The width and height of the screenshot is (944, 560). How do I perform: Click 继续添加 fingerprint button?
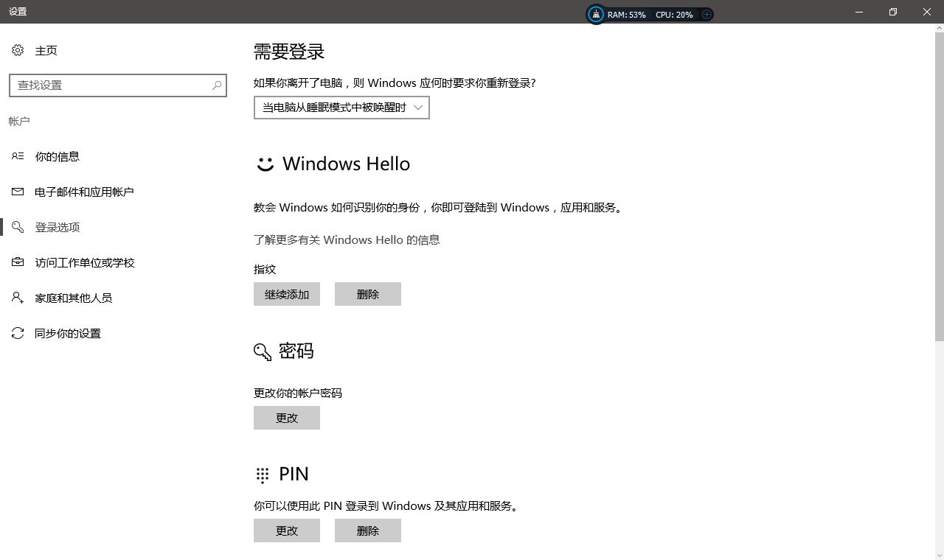click(287, 294)
